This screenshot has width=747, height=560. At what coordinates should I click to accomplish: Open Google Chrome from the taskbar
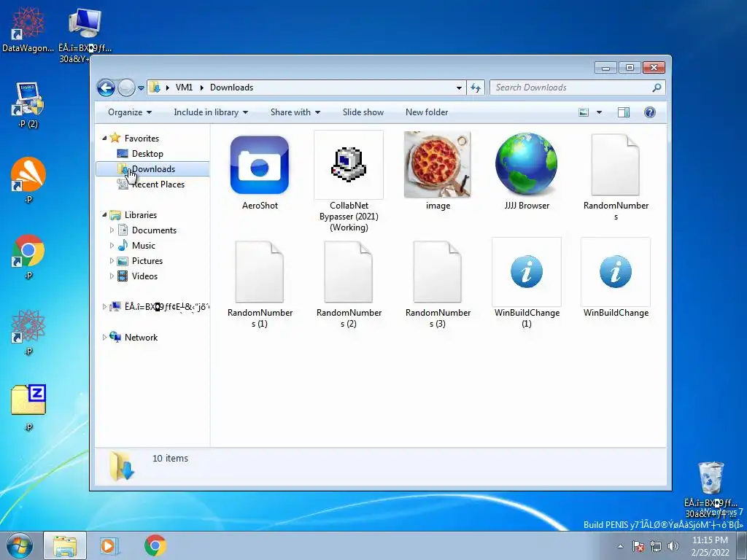pyautogui.click(x=155, y=545)
